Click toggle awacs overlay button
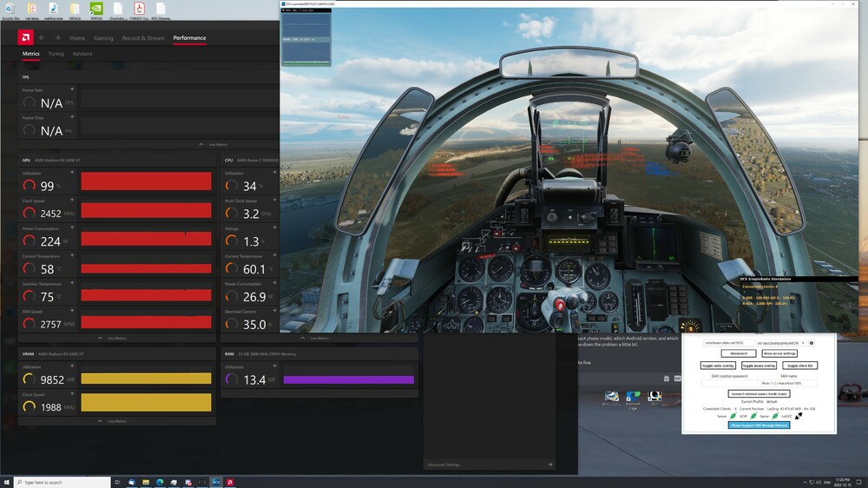The height and width of the screenshot is (488, 868). pyautogui.click(x=759, y=366)
